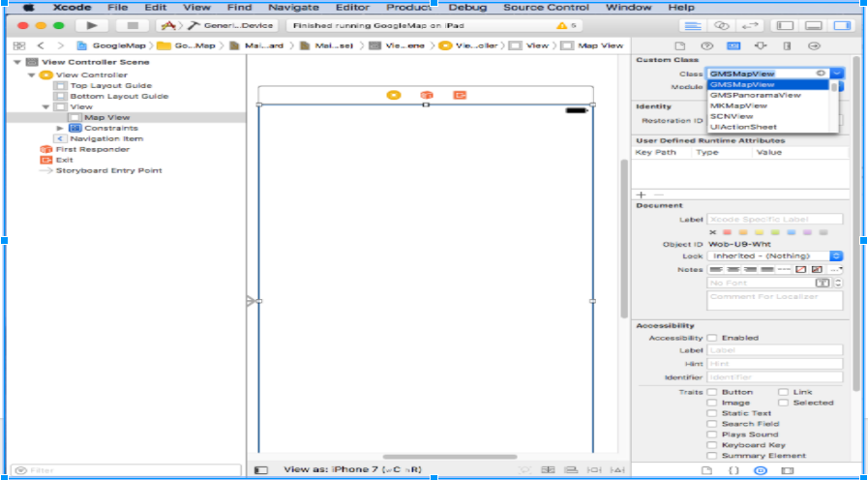The image size is (868, 480).
Task: Check the Image trait checkbox
Action: point(712,403)
